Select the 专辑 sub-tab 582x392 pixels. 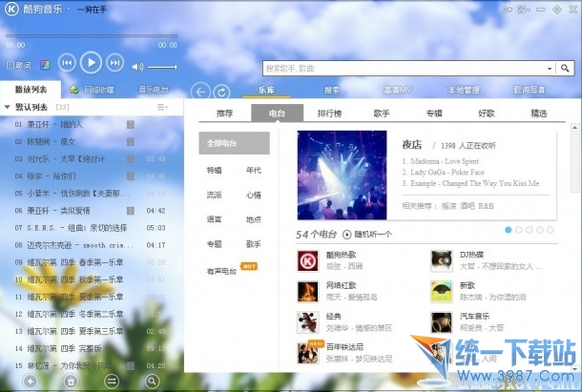(x=434, y=113)
